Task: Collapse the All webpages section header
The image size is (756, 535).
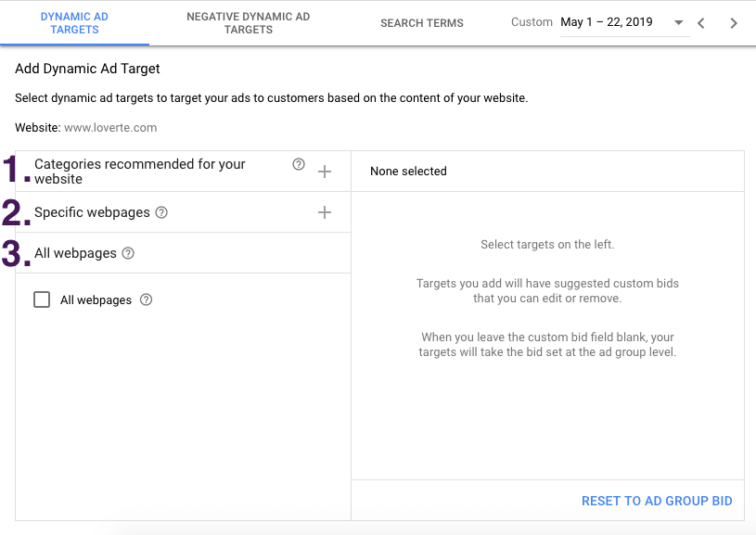Action: click(184, 253)
